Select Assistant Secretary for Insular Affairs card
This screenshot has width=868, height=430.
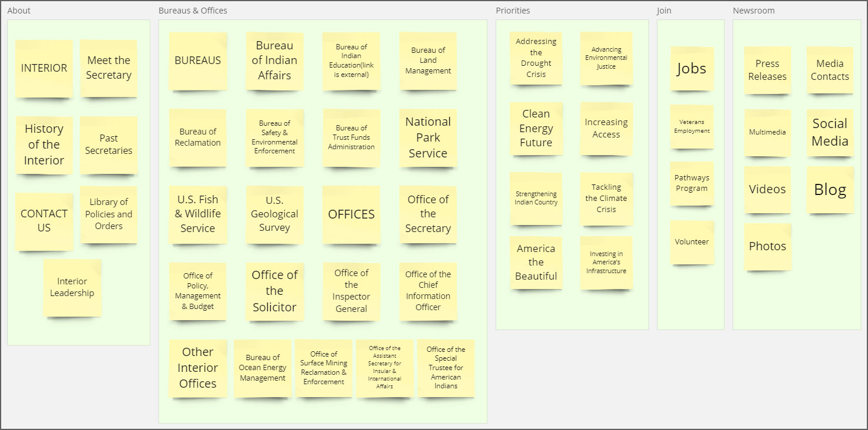coord(385,368)
